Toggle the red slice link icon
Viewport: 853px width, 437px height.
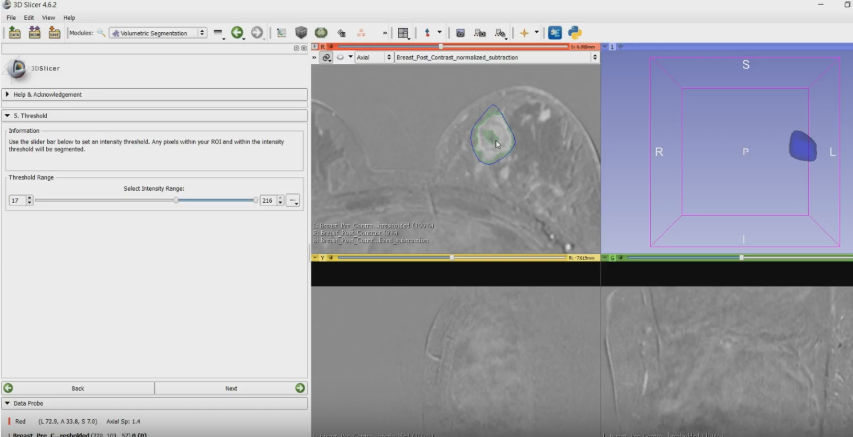pyautogui.click(x=327, y=57)
